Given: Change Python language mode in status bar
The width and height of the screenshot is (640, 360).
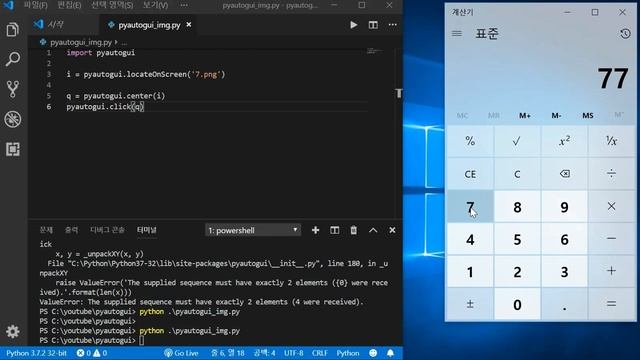Looking at the screenshot, I should [x=348, y=353].
